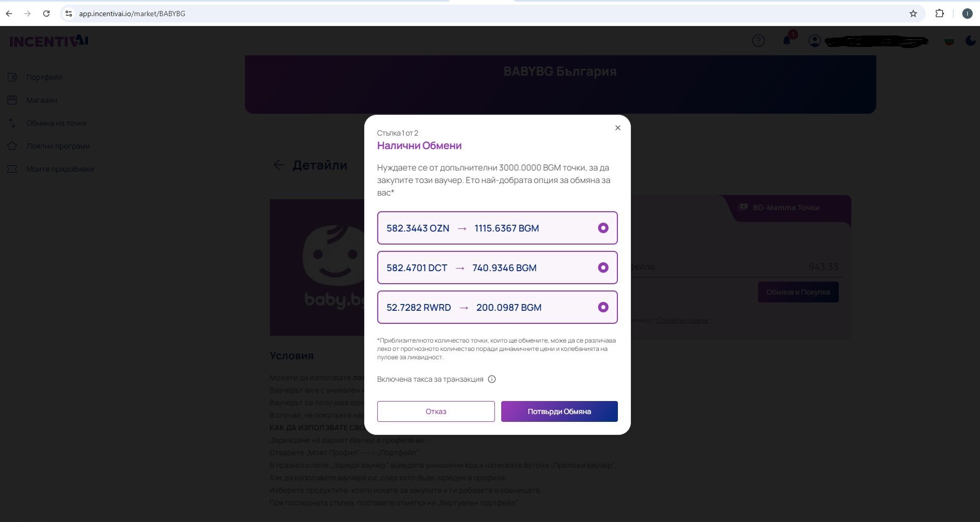Close the exchange dialog with X
This screenshot has height=522, width=980.
pyautogui.click(x=617, y=128)
